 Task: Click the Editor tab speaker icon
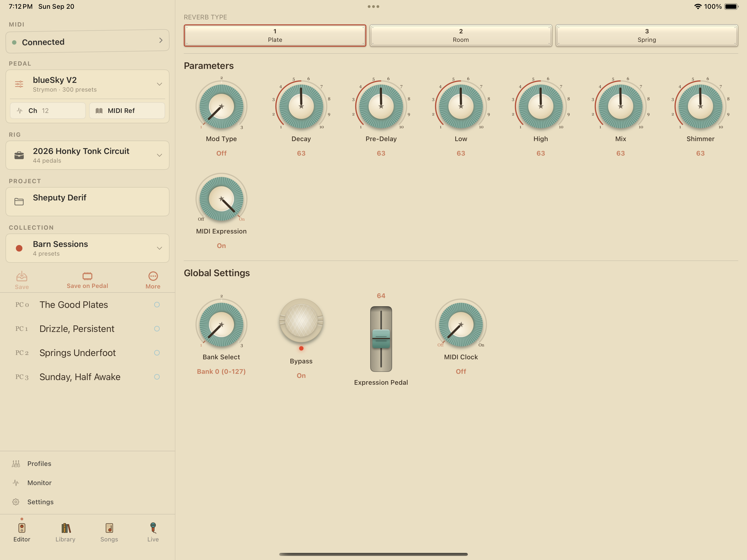tap(22, 528)
